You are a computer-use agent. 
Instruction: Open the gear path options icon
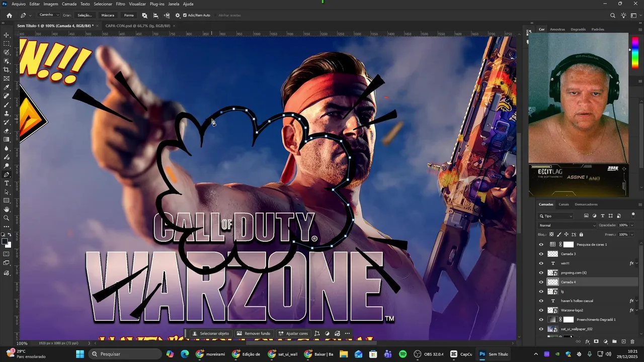pos(178,15)
